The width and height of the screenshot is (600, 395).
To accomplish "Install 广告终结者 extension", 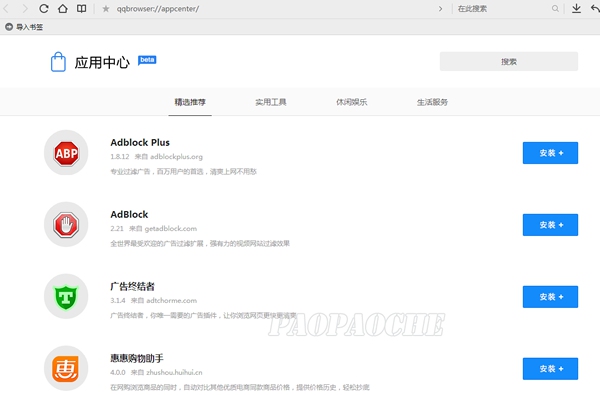I will tap(550, 297).
